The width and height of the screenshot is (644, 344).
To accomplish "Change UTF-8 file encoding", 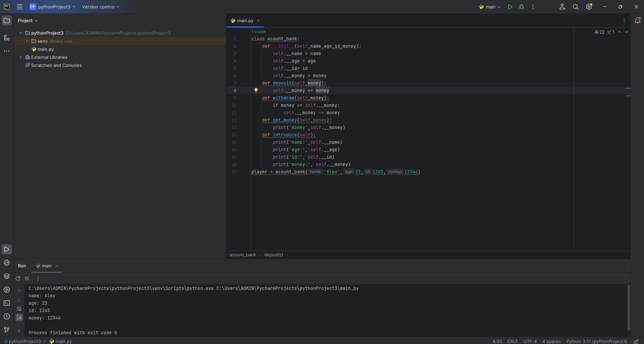I will (x=530, y=341).
